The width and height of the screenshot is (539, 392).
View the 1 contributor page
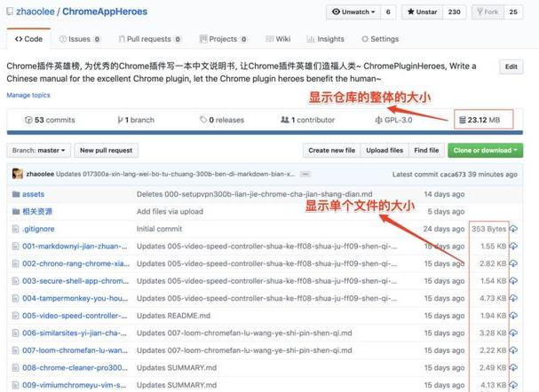point(307,120)
